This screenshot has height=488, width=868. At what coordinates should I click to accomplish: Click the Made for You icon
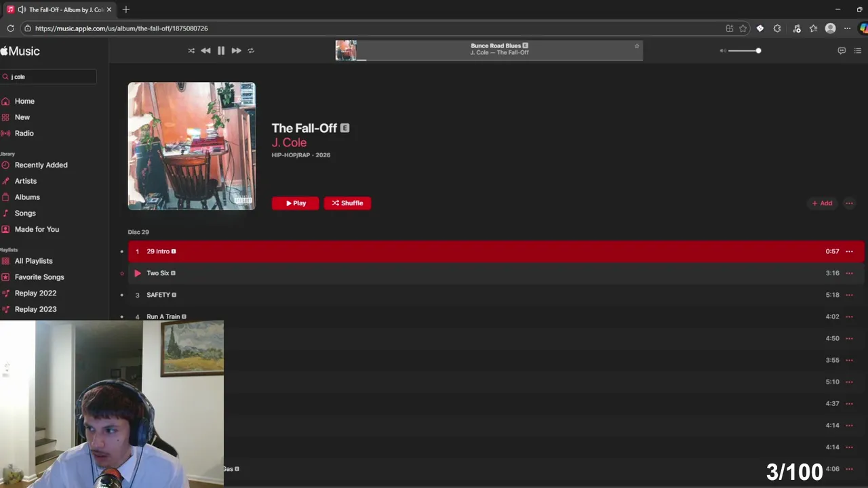point(5,229)
